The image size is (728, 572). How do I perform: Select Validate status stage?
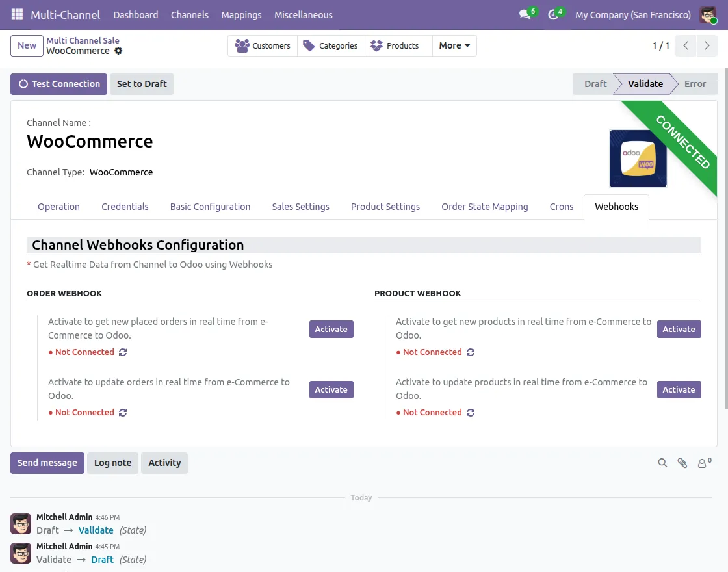(645, 84)
